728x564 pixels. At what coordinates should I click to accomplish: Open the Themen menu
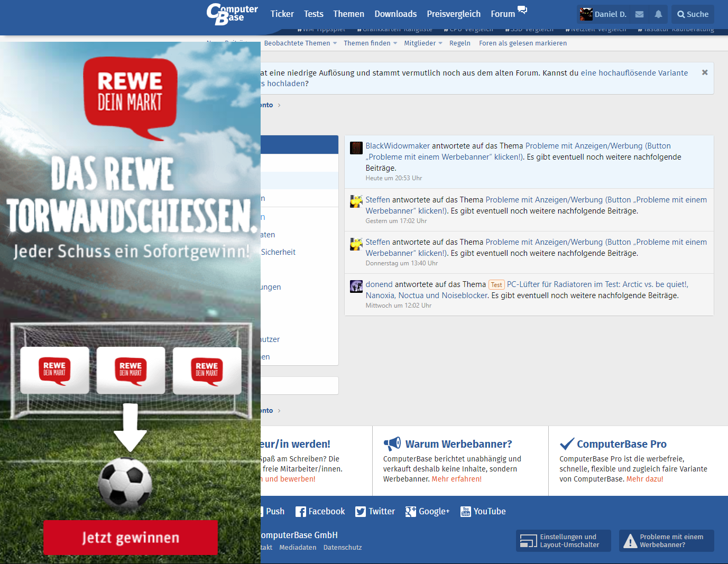pos(348,14)
